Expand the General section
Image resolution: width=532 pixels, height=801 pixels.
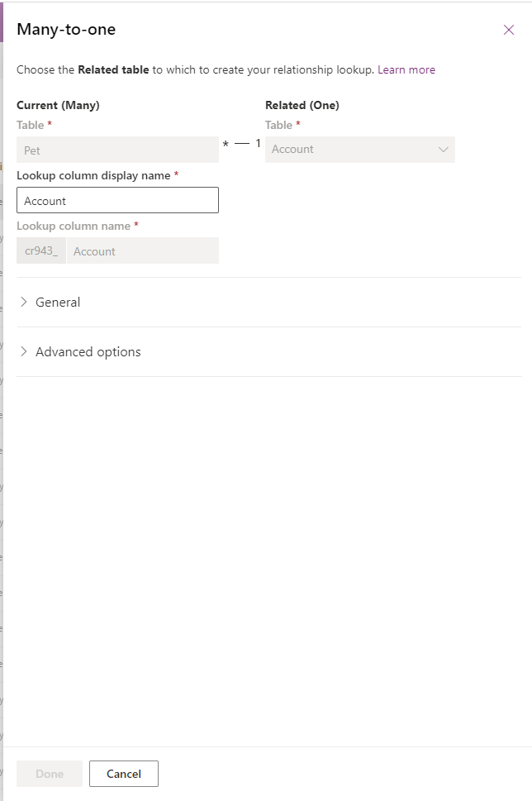pos(50,303)
